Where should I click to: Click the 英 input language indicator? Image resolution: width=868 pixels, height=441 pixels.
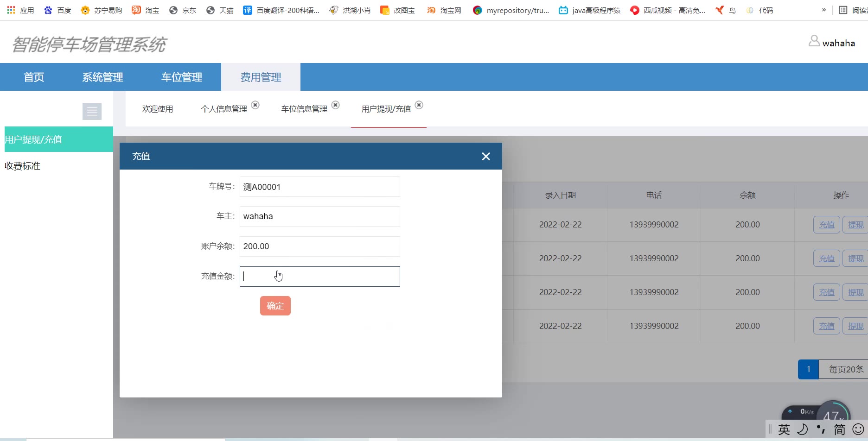coord(784,429)
